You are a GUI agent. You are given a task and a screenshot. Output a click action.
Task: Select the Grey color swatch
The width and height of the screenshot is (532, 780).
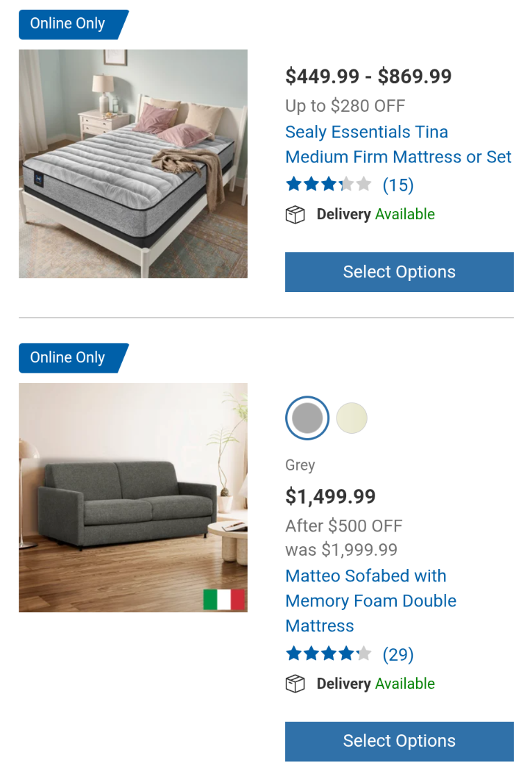(x=307, y=418)
